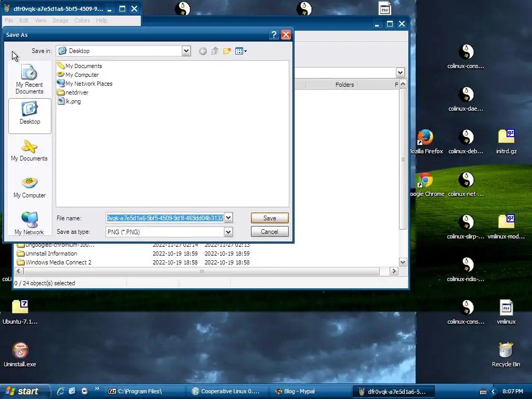Expand the Save in dropdown
The width and height of the screenshot is (532, 399).
[x=186, y=51]
